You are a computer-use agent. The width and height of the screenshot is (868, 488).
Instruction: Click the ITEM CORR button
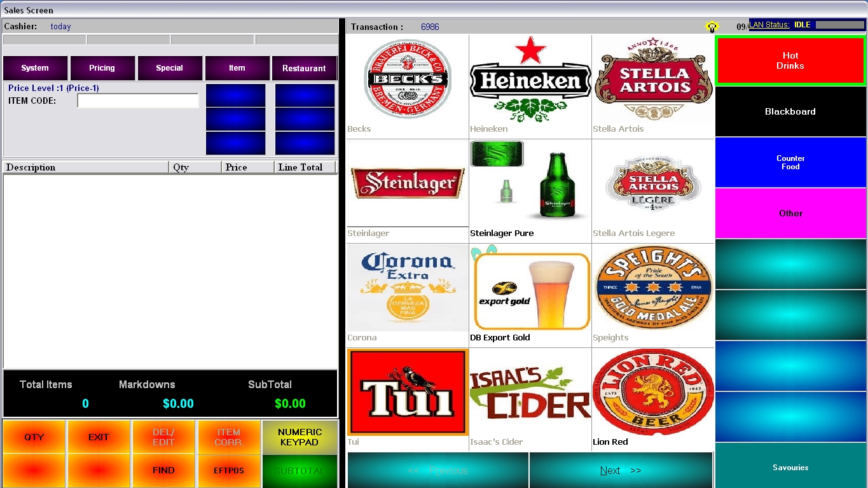(x=228, y=436)
